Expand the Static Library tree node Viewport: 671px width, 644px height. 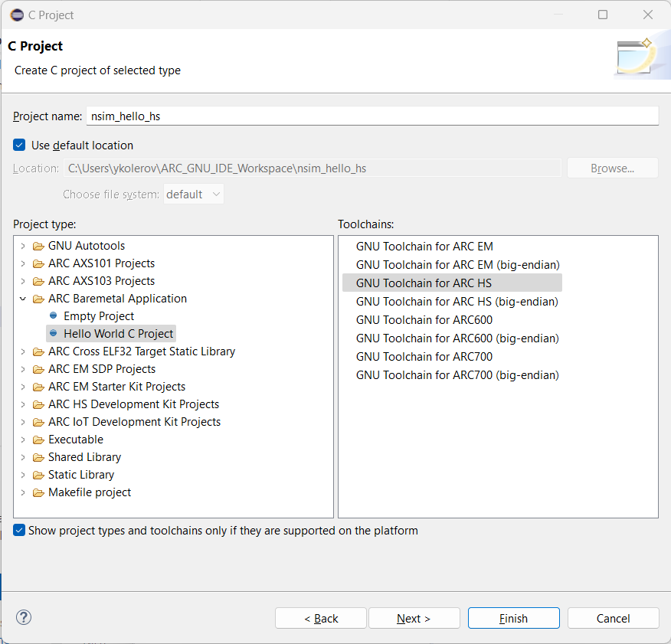[22, 475]
